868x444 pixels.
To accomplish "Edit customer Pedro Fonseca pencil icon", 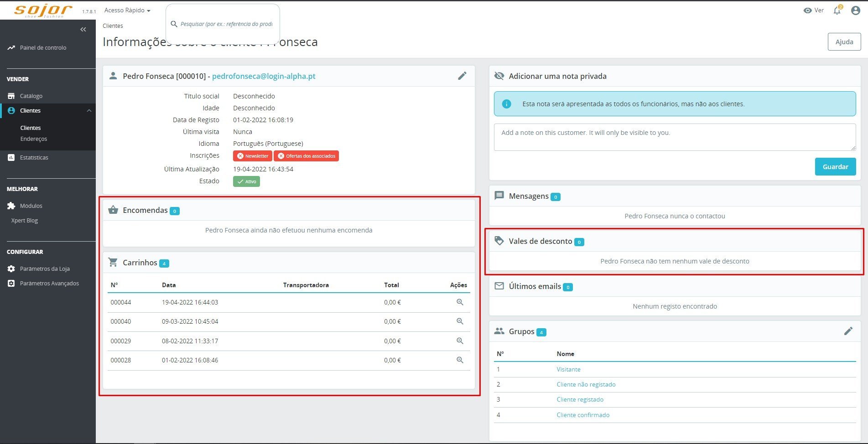I will point(462,76).
